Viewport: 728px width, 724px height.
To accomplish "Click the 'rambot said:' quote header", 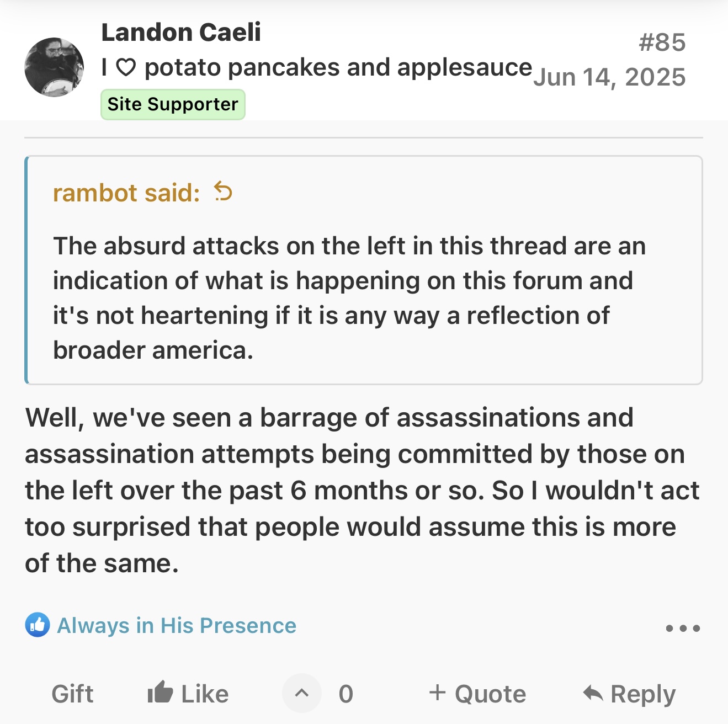I will 126,193.
